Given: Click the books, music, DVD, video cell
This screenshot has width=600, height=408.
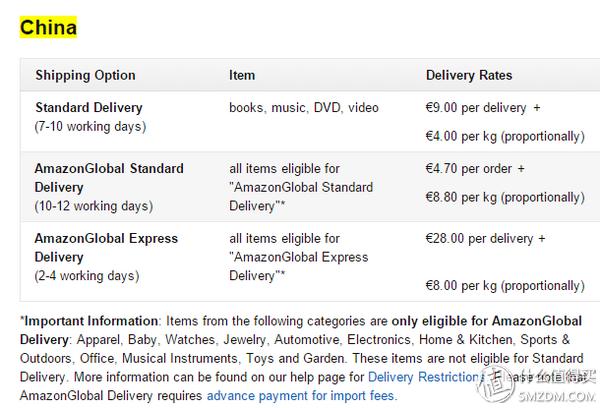Looking at the screenshot, I should [x=304, y=108].
